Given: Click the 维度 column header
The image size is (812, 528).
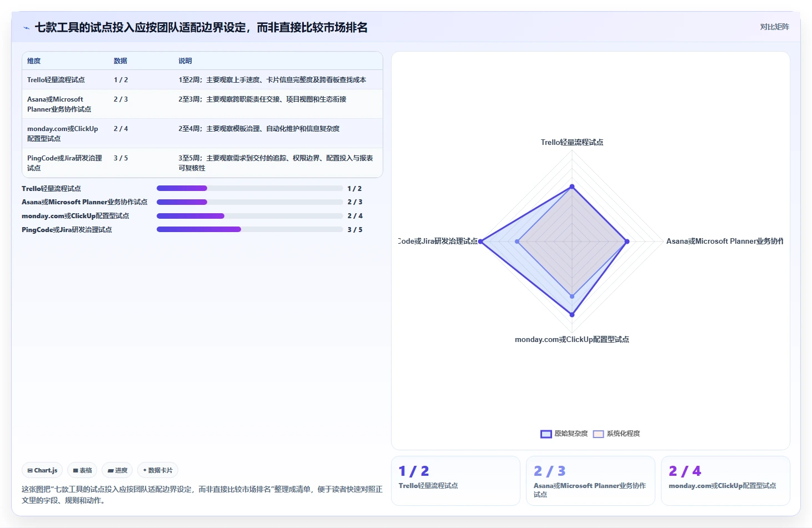Looking at the screenshot, I should click(34, 61).
